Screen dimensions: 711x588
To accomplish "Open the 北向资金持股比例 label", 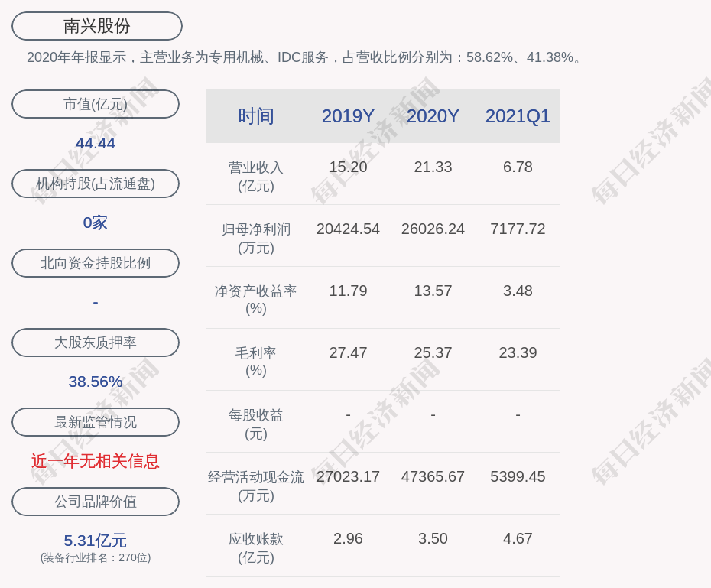I will coord(96,263).
